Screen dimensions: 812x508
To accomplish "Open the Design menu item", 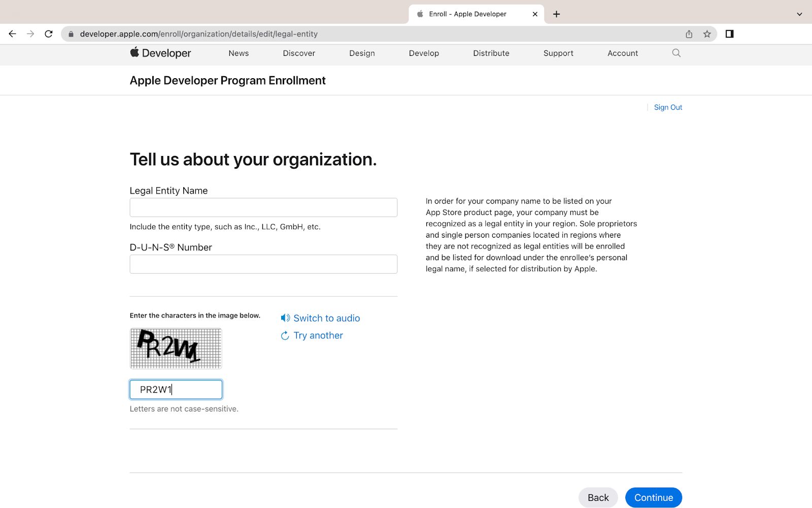I will pyautogui.click(x=362, y=53).
